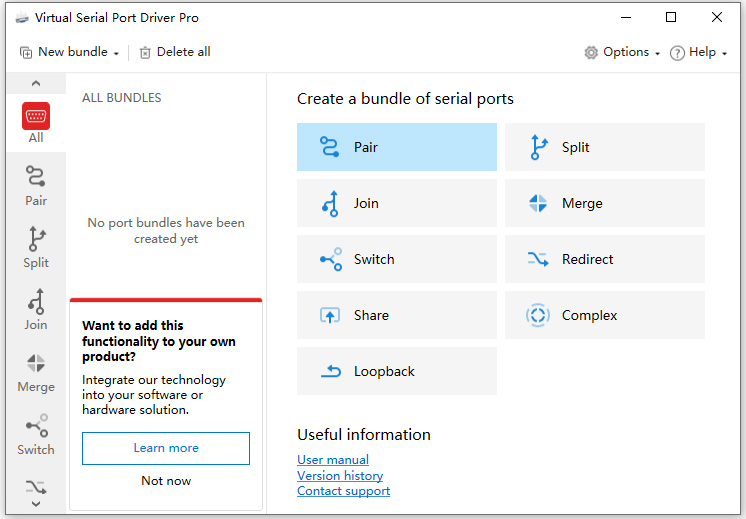Open the Help dropdown menu
The width and height of the screenshot is (746, 519).
tap(699, 52)
